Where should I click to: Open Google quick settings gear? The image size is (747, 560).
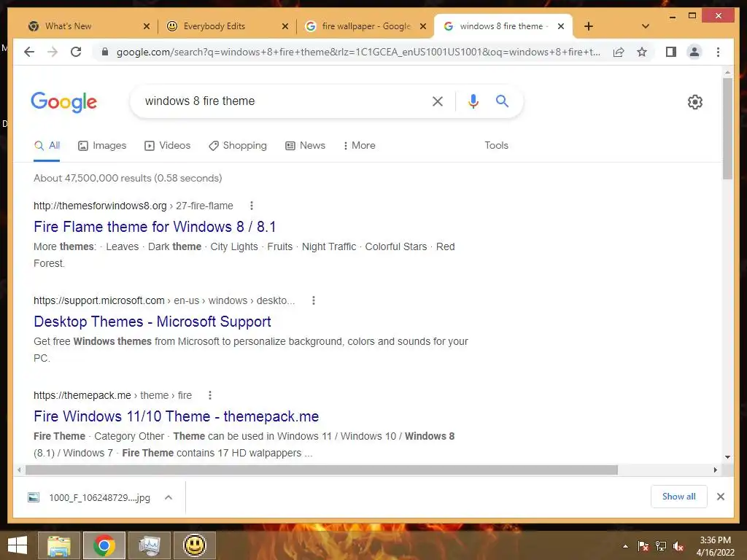click(x=695, y=102)
